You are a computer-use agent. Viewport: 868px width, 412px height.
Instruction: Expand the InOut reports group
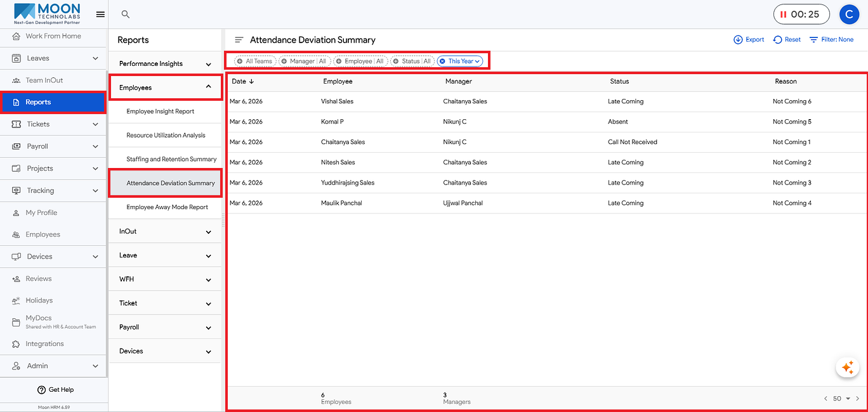[x=165, y=231]
